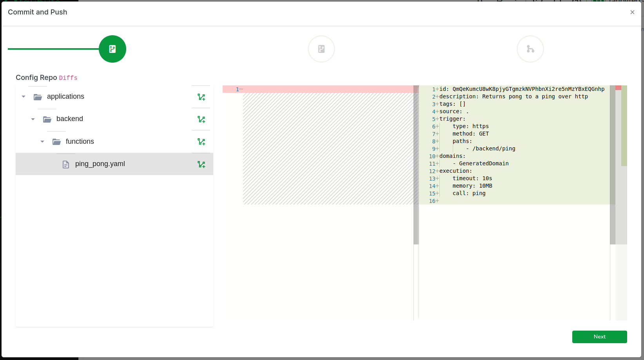Select the ping_pong.yaml file
This screenshot has height=360, width=644.
(100, 164)
